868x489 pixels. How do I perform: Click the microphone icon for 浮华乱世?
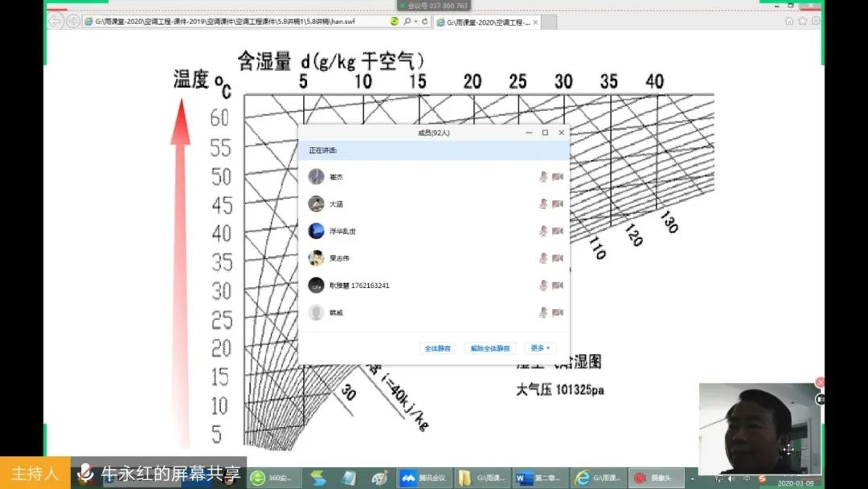pyautogui.click(x=543, y=232)
